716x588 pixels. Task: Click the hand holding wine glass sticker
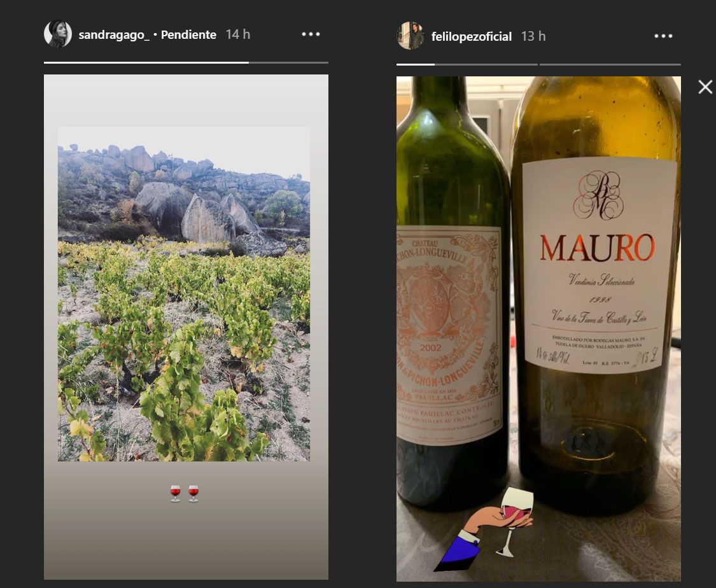[x=484, y=529]
